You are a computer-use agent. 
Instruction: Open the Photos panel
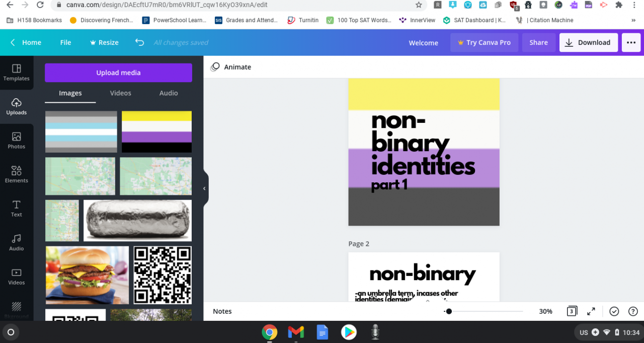[17, 141]
